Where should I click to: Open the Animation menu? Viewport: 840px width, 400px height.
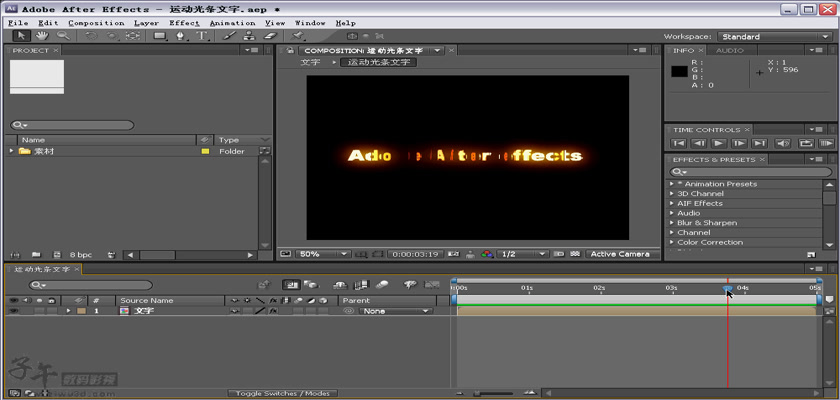(232, 23)
